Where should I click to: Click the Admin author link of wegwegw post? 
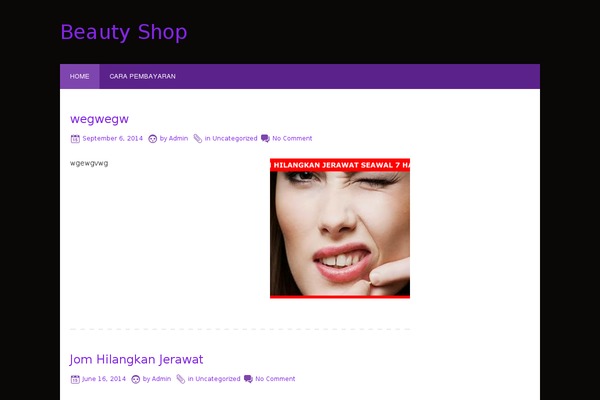(x=178, y=139)
